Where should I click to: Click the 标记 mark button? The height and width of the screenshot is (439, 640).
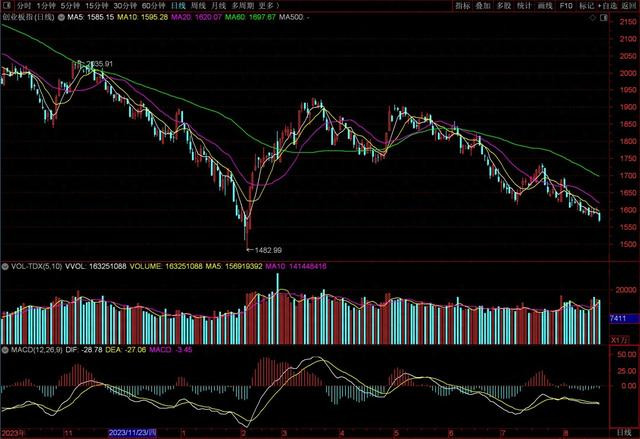tap(587, 6)
